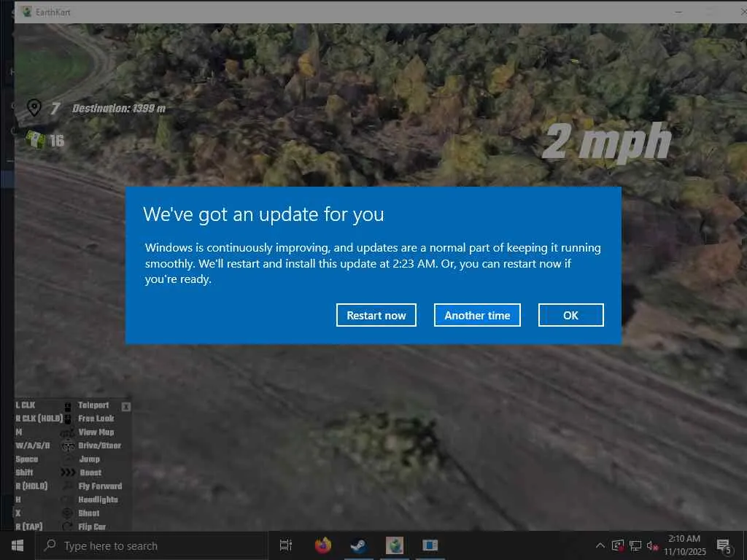The image size is (747, 560).
Task: Open Task View from the taskbar
Action: click(x=286, y=545)
